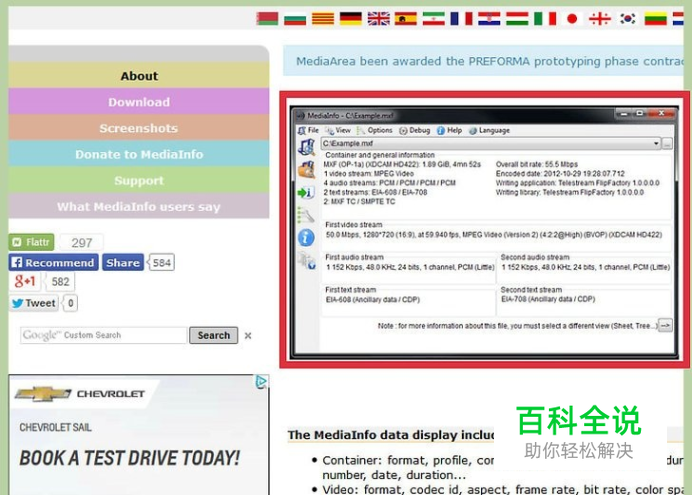Focus the Google Custom Search field
The width and height of the screenshot is (692, 495).
click(x=104, y=335)
